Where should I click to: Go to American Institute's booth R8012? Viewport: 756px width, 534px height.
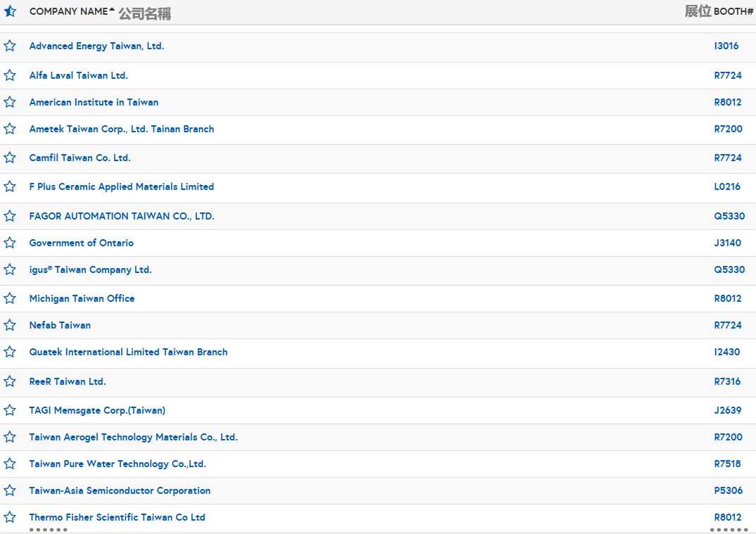pos(728,102)
